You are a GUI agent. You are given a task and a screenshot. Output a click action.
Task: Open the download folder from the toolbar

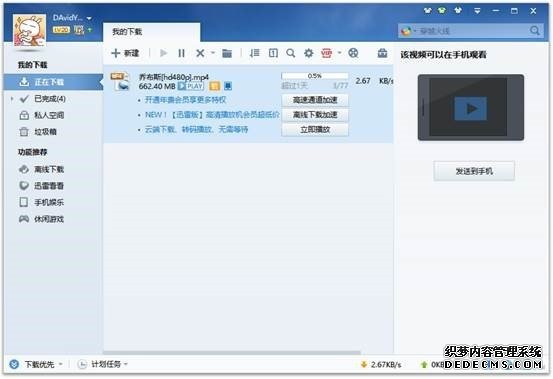coord(227,53)
